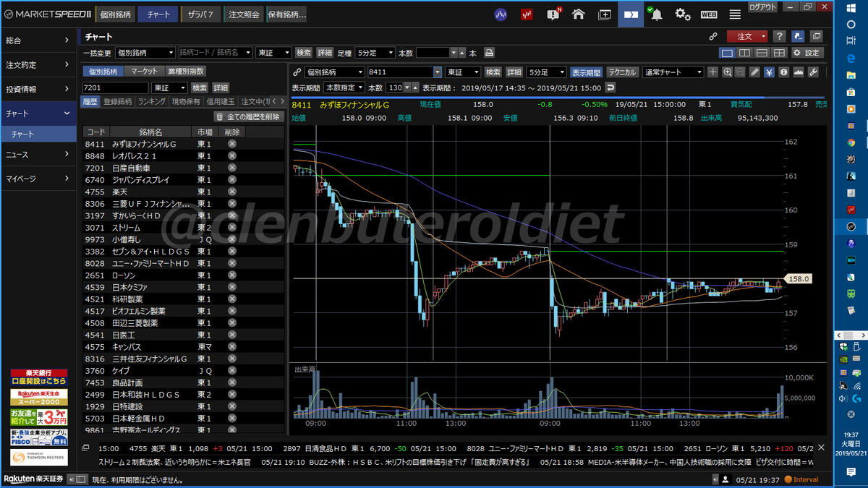Viewport: 868px width, 488px height.
Task: Click the blue shortcut arrow icon near 注文
Action: (798, 36)
